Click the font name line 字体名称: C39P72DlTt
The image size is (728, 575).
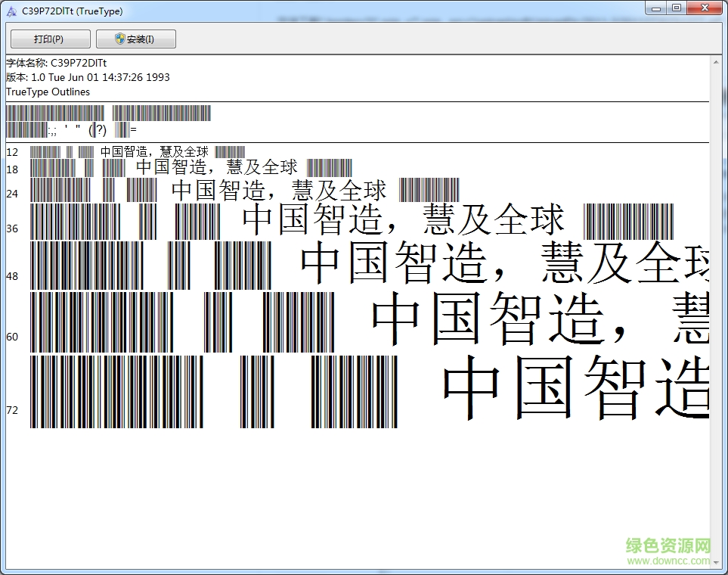click(56, 63)
